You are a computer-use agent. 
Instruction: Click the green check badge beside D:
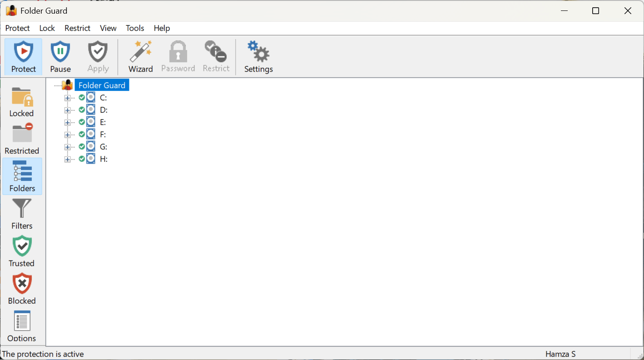(x=82, y=110)
